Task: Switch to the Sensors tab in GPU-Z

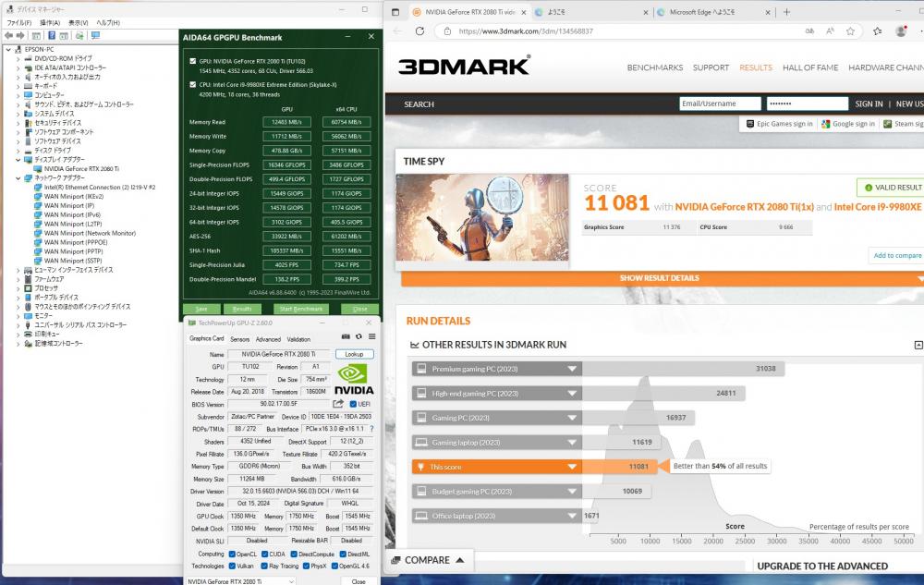Action: click(240, 339)
